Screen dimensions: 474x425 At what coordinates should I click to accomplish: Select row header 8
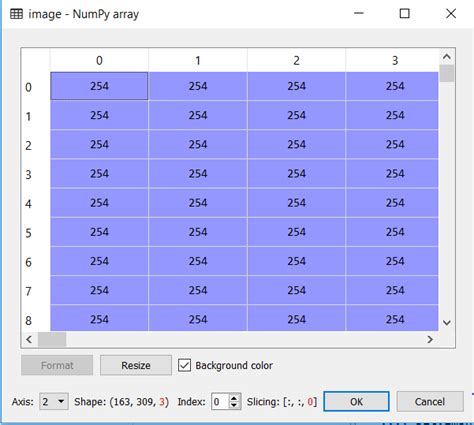[29, 320]
